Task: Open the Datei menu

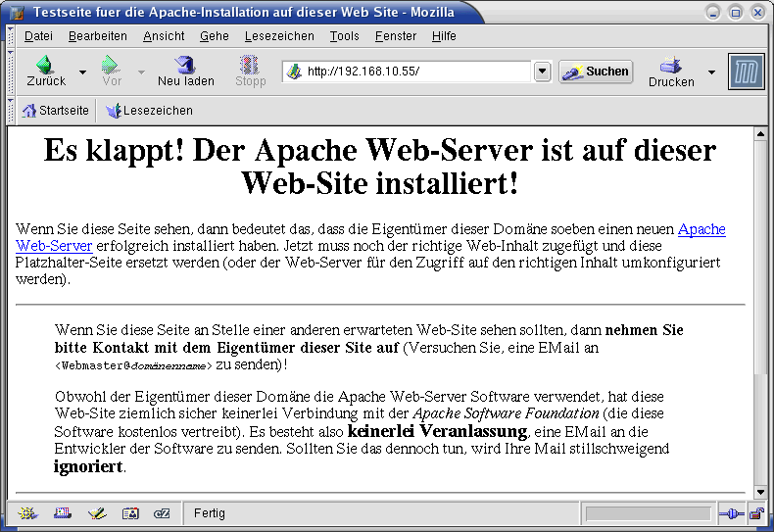Action: [38, 36]
